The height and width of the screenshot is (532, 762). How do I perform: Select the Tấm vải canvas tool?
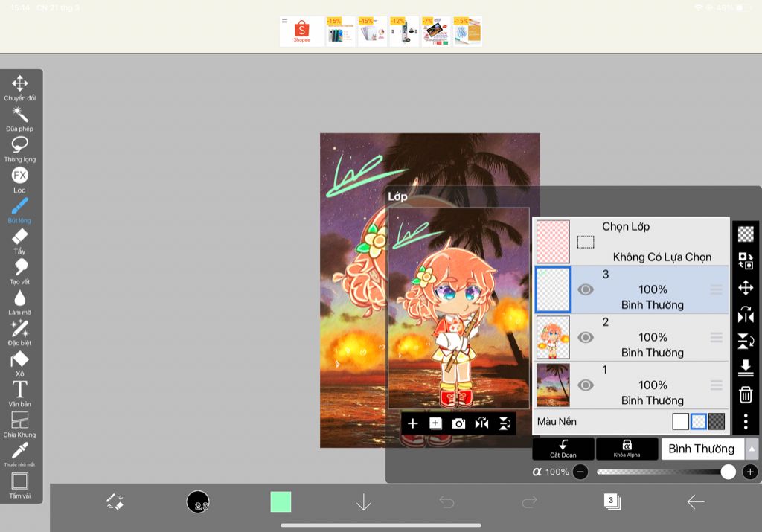tap(20, 485)
